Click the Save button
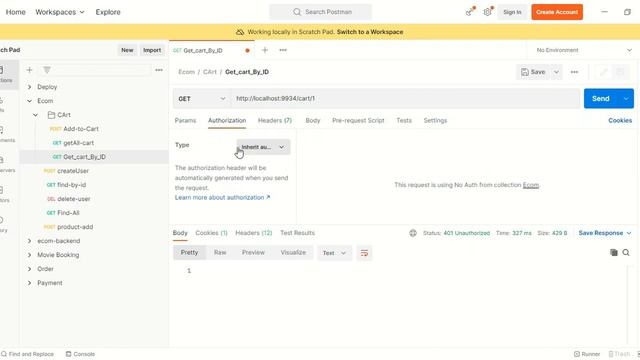Screen dimensions: 640x360 (x=533, y=72)
